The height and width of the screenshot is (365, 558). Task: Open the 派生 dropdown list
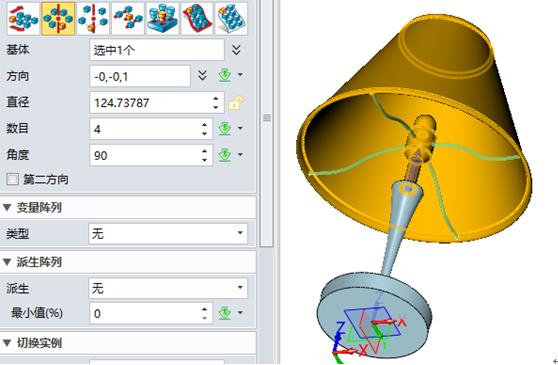click(x=168, y=287)
